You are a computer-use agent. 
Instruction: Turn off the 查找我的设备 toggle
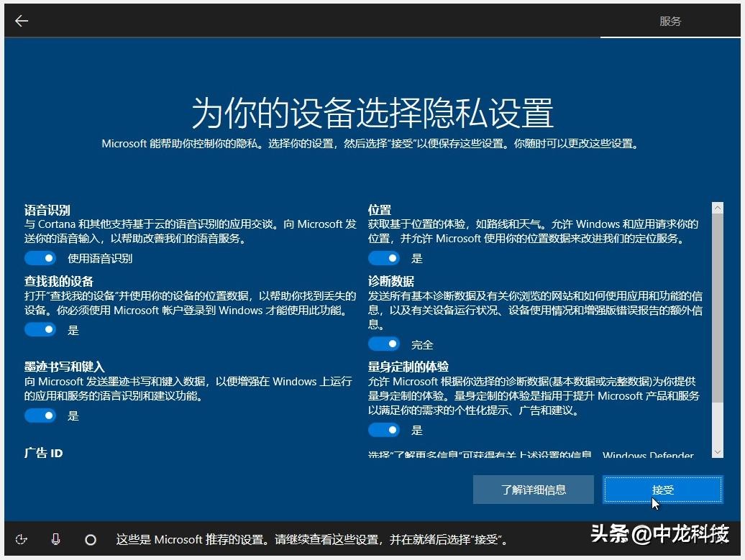pos(40,329)
